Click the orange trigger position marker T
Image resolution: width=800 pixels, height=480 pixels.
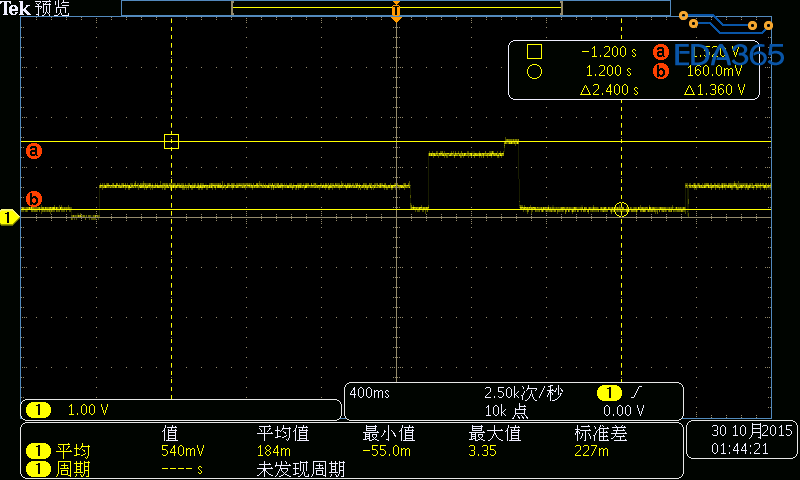click(396, 11)
